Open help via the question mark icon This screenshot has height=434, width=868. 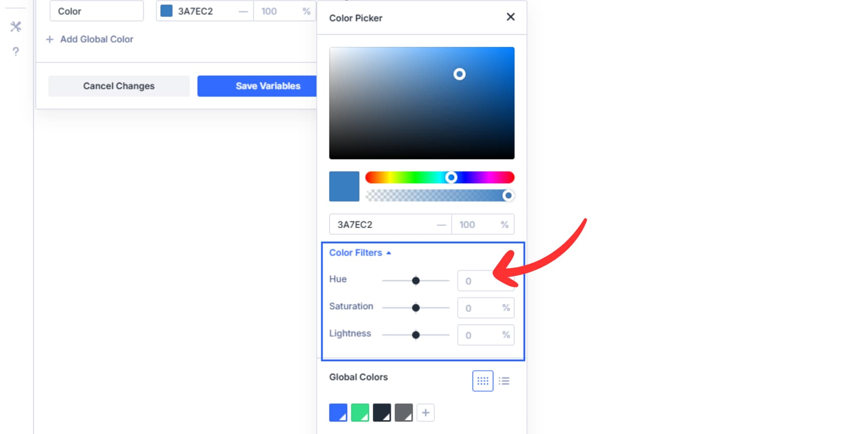(x=15, y=52)
